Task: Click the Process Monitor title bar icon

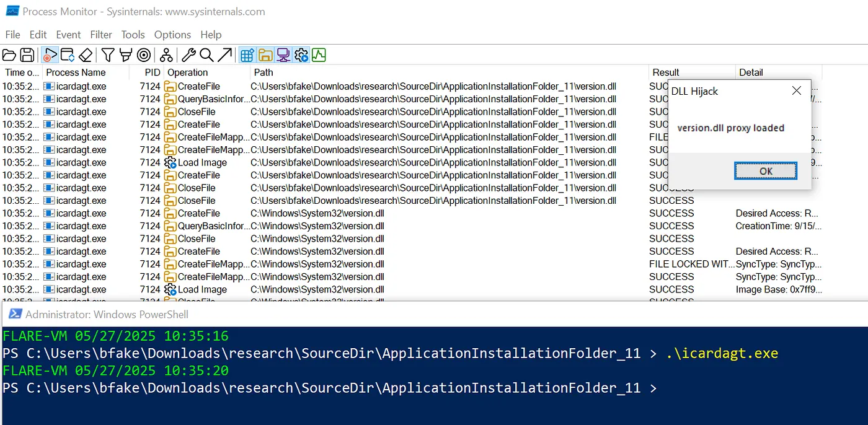Action: 12,11
